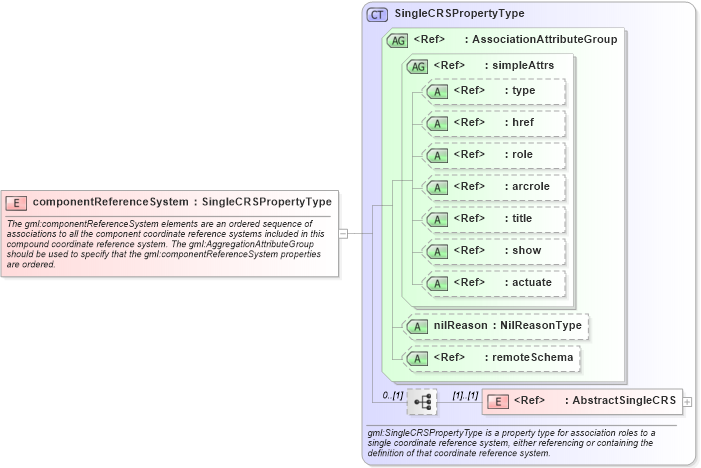Click the componentReferenceSystem documentation text

tap(165, 244)
